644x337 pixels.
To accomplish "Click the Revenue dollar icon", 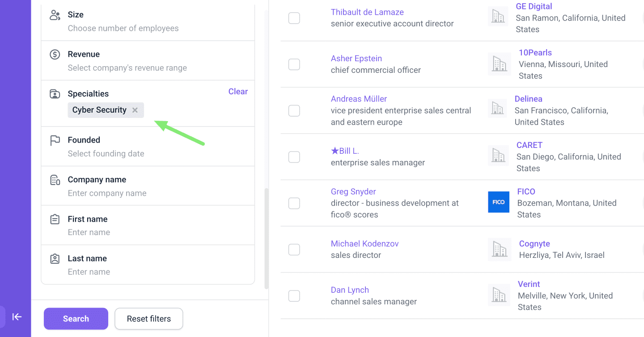I will coord(55,55).
